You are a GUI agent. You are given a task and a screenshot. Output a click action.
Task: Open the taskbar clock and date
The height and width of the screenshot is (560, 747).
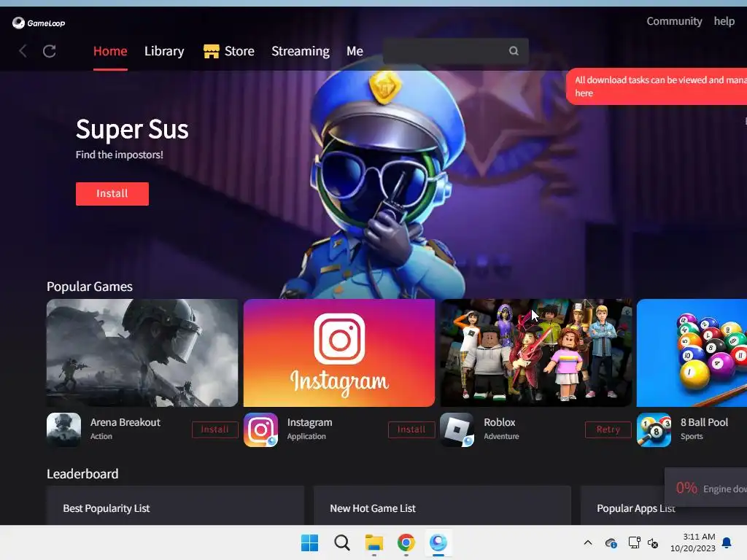click(x=693, y=542)
